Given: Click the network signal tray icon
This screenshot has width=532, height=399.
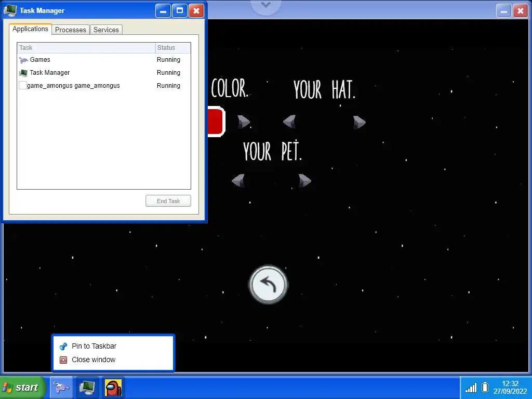Looking at the screenshot, I should [471, 388].
